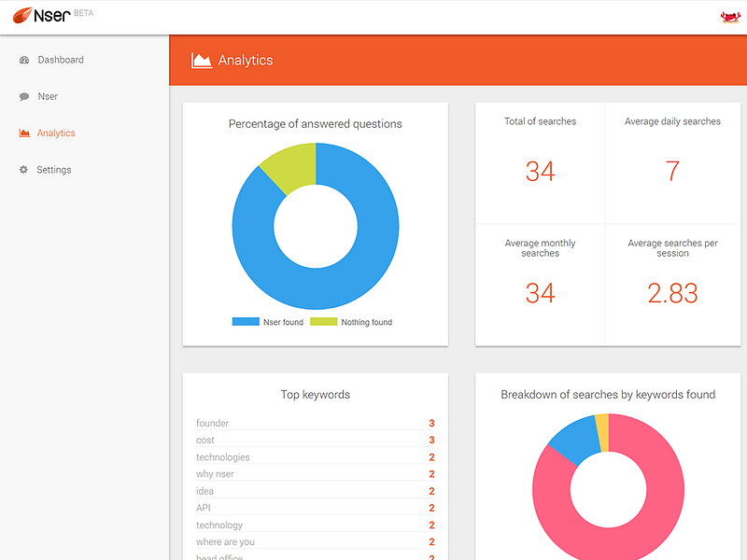The height and width of the screenshot is (560, 747).
Task: Click the Analytics header chart icon
Action: point(202,61)
